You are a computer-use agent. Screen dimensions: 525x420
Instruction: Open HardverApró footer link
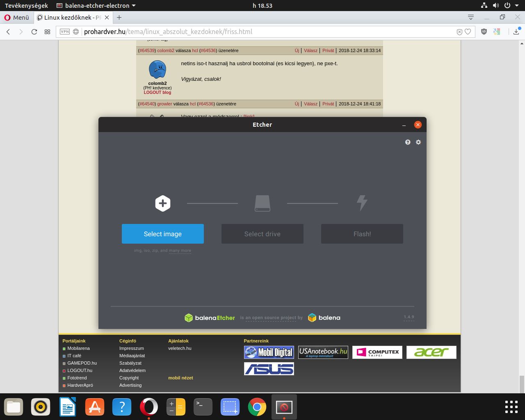80,385
